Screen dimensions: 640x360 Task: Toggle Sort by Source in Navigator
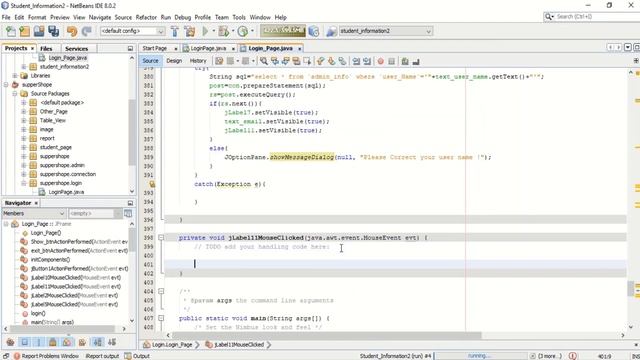(112, 342)
